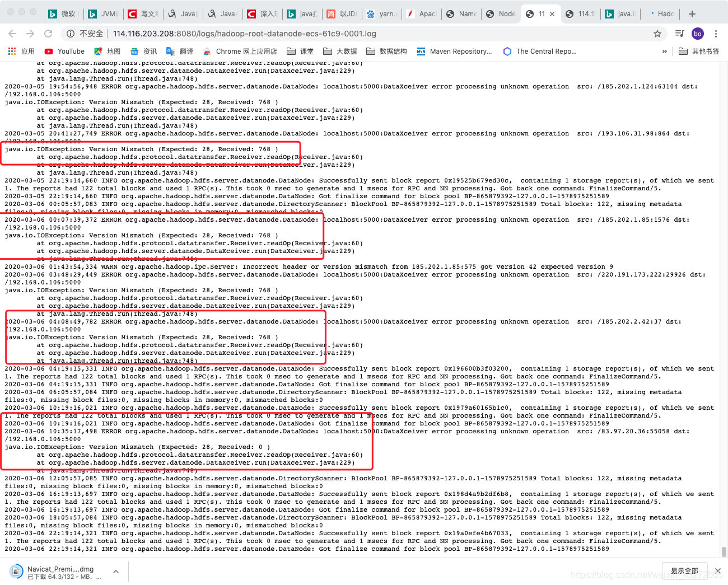The height and width of the screenshot is (585, 728).
Task: Bookmark this page with the star icon
Action: [657, 34]
